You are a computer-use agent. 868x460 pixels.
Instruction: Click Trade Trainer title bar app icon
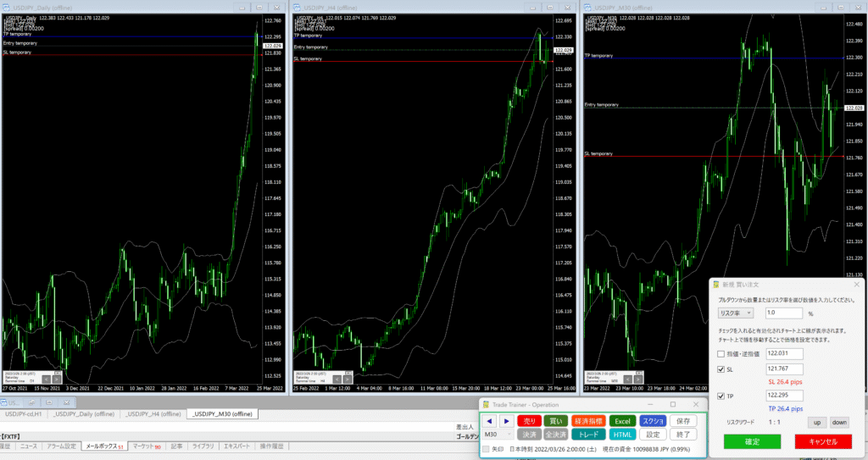486,405
